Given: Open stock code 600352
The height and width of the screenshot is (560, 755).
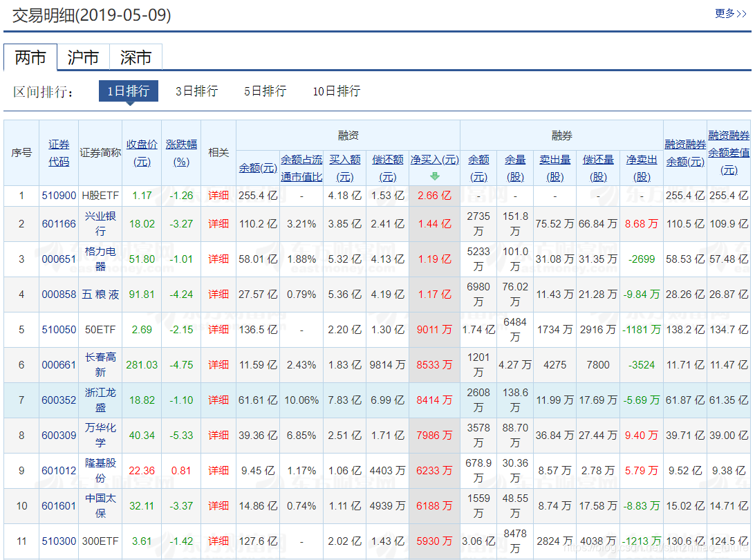Looking at the screenshot, I should point(59,400).
